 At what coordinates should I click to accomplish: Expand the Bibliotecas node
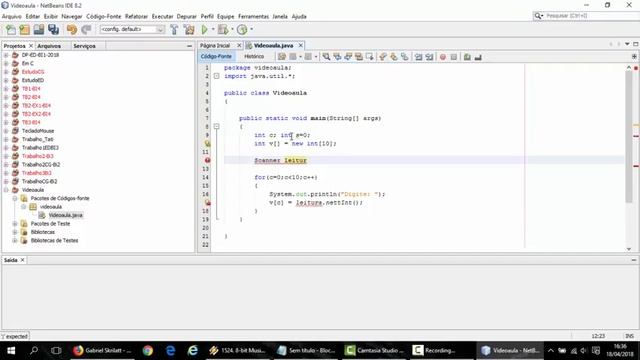click(x=15, y=232)
